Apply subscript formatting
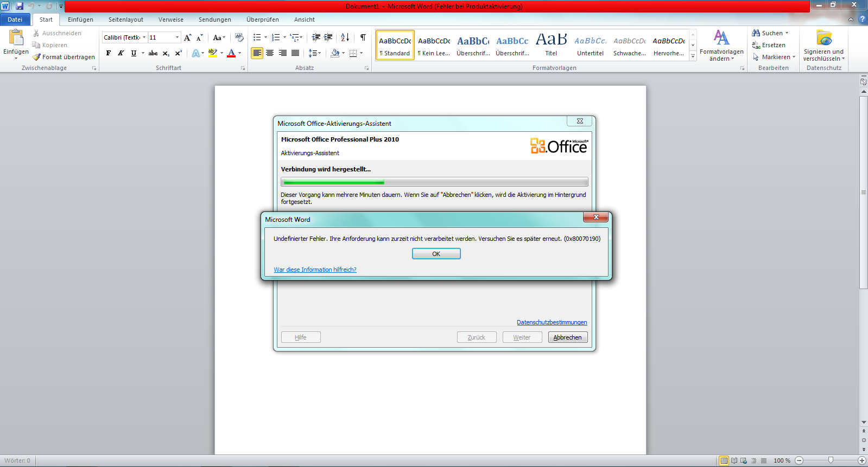Image resolution: width=868 pixels, height=467 pixels. point(166,53)
